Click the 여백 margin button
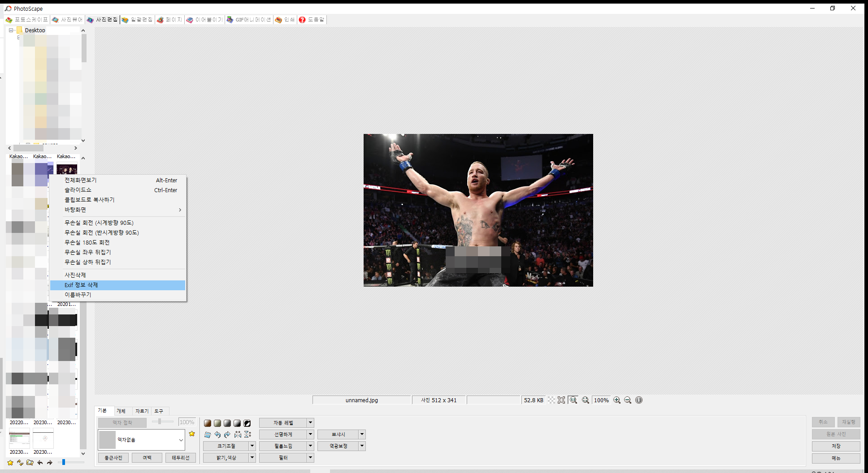This screenshot has width=868, height=473. (147, 458)
